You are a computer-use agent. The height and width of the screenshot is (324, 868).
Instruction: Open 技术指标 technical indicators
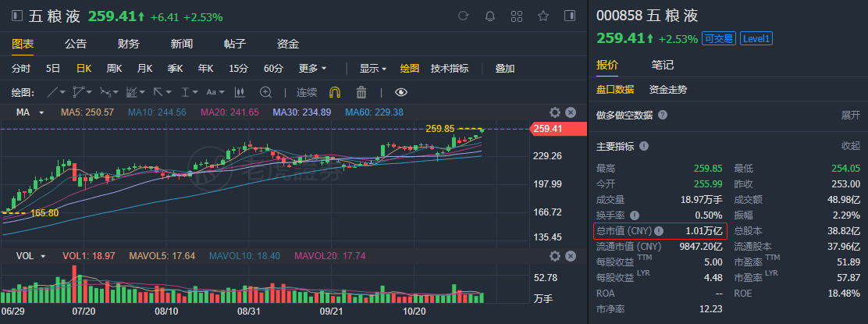(450, 69)
